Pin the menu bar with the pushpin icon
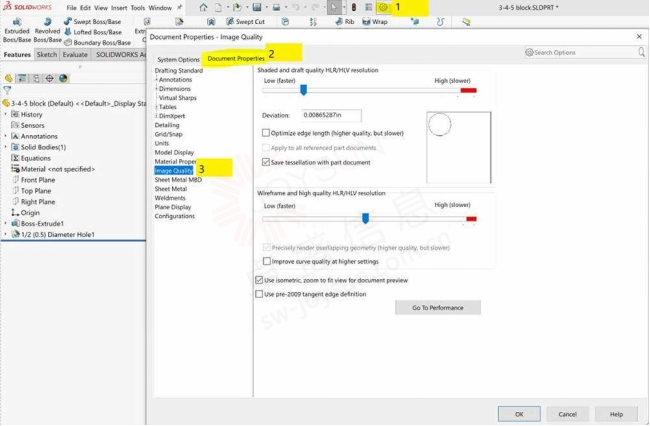This screenshot has width=650, height=426. pos(179,7)
